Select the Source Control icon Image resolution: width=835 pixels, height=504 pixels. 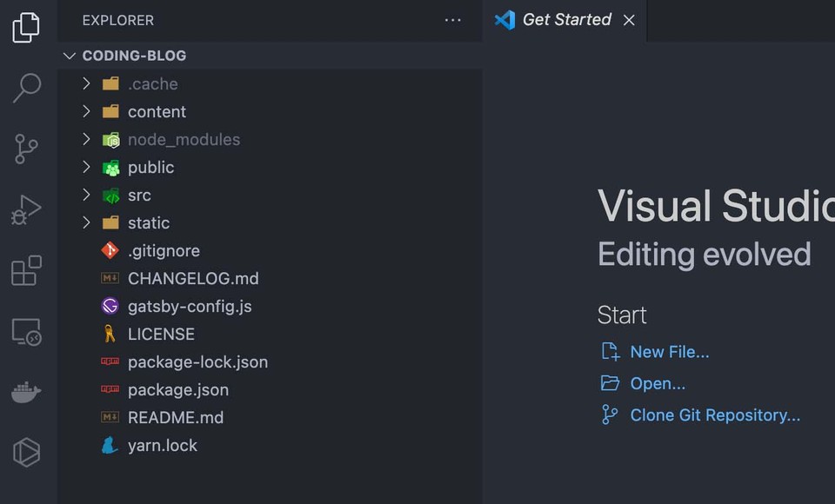[x=26, y=149]
